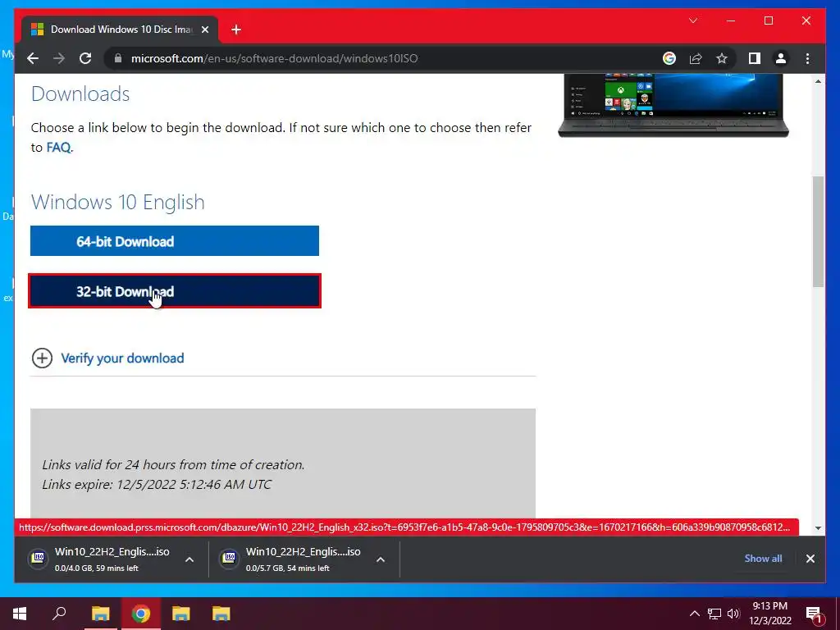The width and height of the screenshot is (840, 630).
Task: Bookmark this tab with star icon
Action: click(x=722, y=58)
